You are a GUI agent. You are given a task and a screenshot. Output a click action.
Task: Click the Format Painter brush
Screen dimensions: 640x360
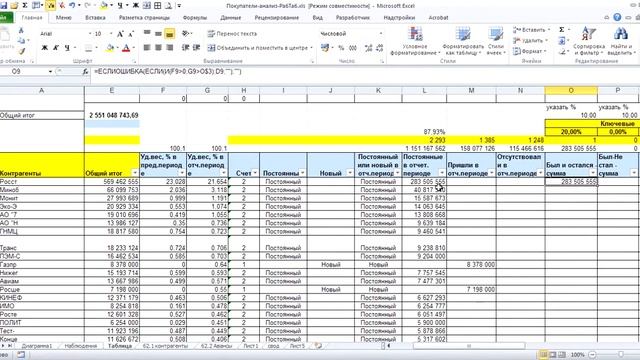22,51
